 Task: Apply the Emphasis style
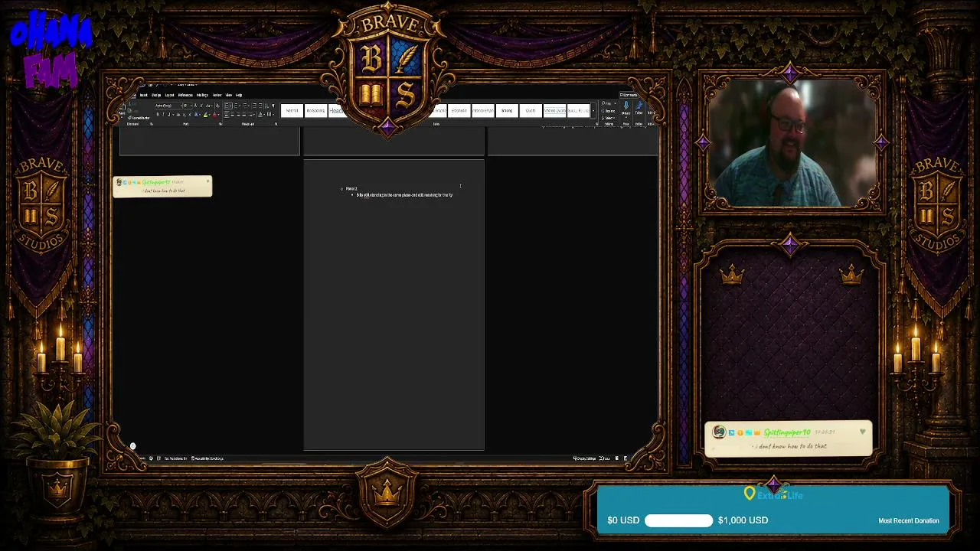click(x=459, y=111)
